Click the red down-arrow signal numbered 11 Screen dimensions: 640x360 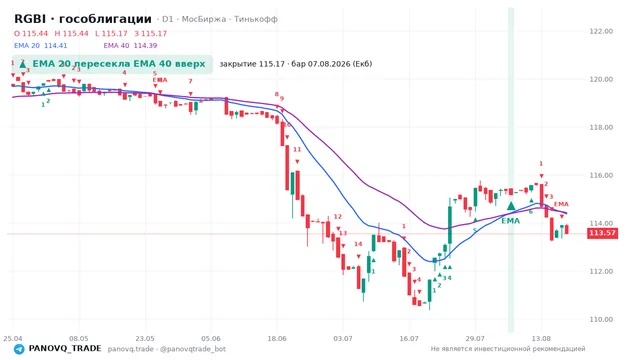(297, 162)
